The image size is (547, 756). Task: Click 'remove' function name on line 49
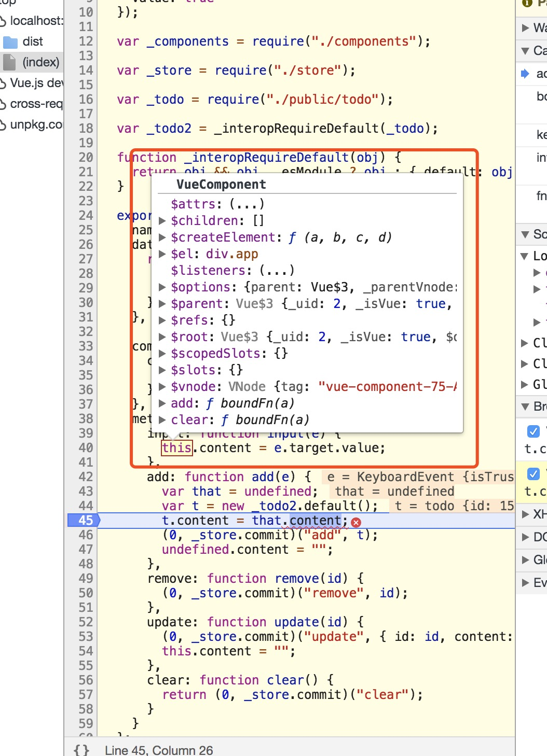tap(297, 578)
